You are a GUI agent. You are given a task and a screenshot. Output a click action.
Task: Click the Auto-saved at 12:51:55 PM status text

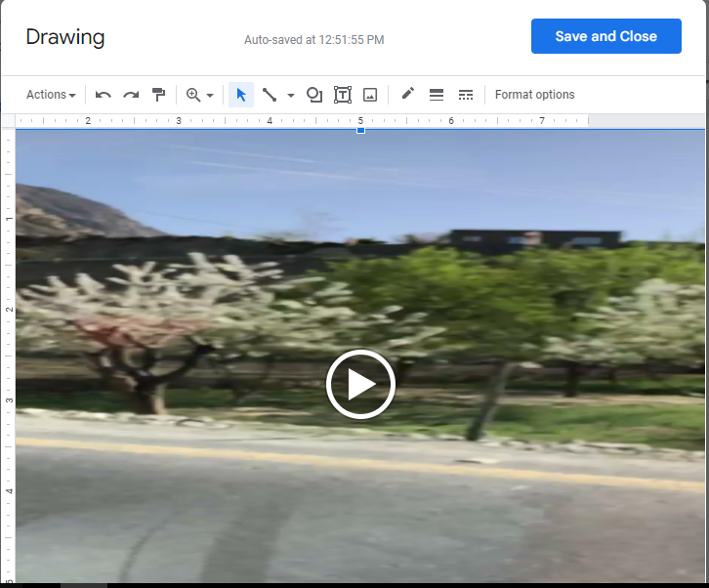(x=314, y=40)
